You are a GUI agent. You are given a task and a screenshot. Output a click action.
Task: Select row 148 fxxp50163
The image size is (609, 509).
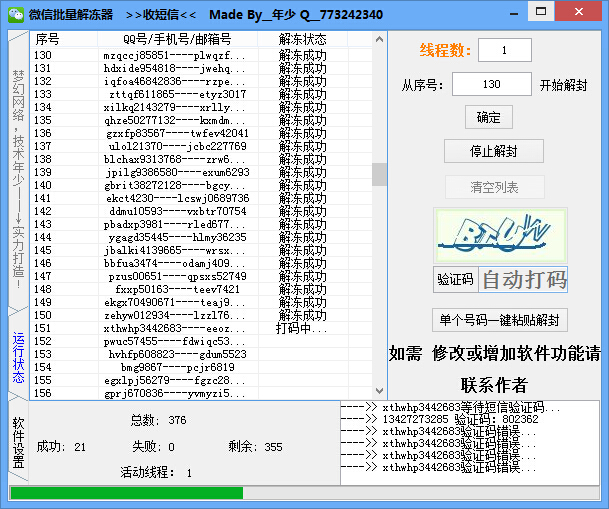click(201, 289)
